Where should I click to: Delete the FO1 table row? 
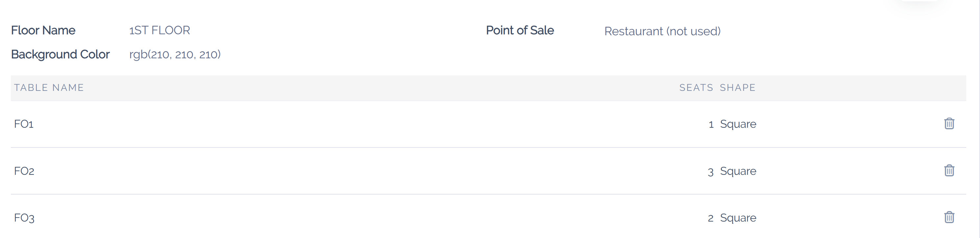point(949,123)
